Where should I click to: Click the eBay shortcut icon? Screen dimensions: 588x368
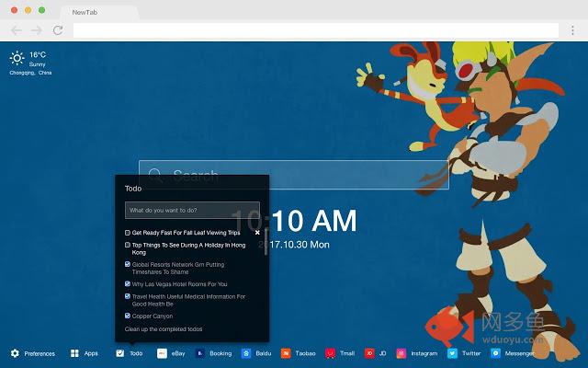point(162,353)
